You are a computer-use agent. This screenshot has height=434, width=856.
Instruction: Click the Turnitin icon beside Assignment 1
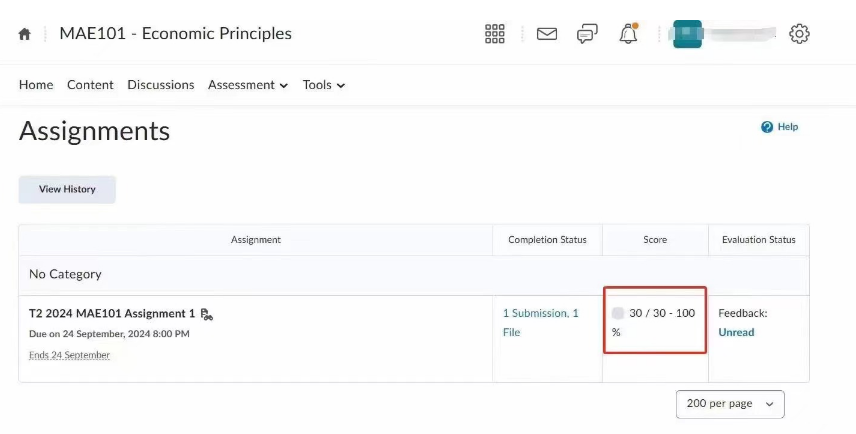206,314
